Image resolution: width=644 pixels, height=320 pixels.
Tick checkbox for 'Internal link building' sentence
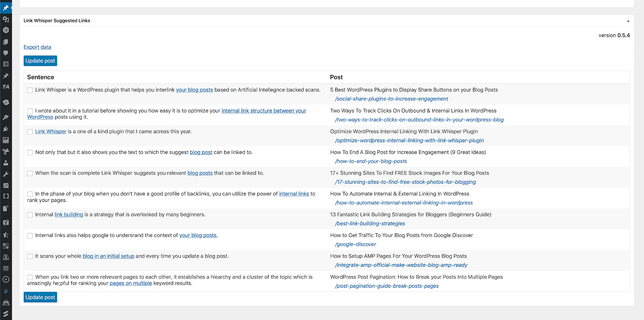coord(30,215)
